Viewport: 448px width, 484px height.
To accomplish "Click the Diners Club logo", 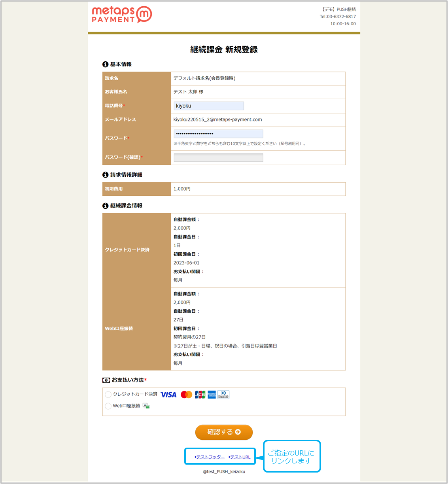I will 223,395.
